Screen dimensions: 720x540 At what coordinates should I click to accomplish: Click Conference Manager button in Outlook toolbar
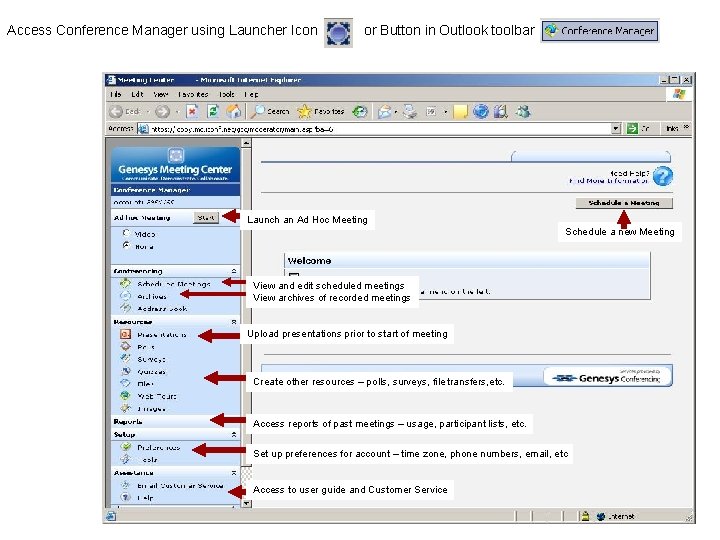600,31
